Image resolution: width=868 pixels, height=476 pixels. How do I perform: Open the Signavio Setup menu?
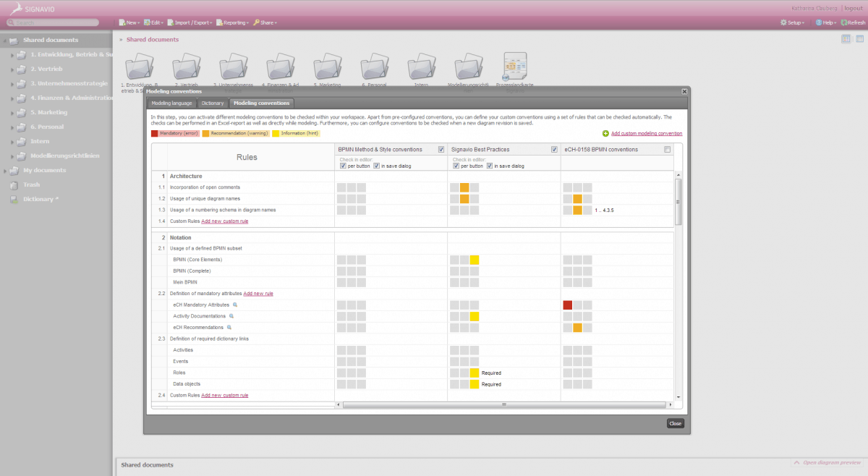791,22
